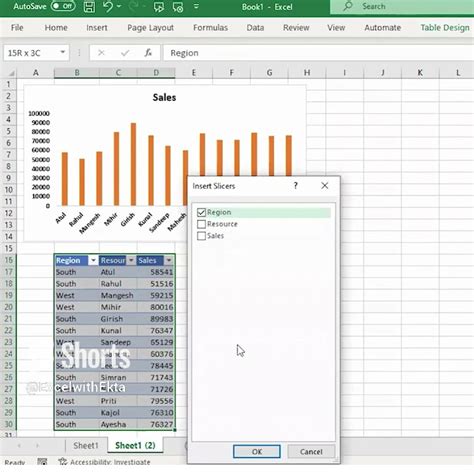Close the Insert Slicers dialog
This screenshot has height=474, width=474.
325,186
